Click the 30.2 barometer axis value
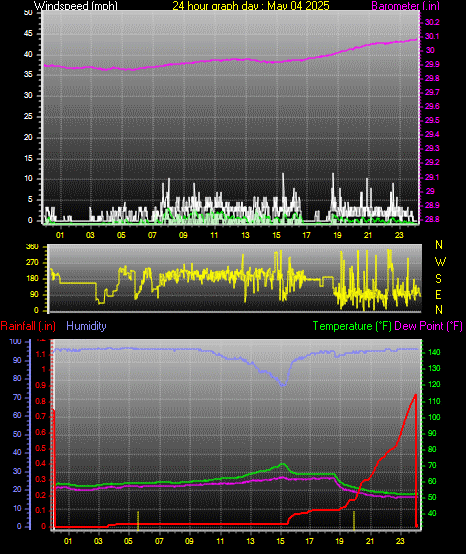This screenshot has height=554, width=466. tap(432, 22)
